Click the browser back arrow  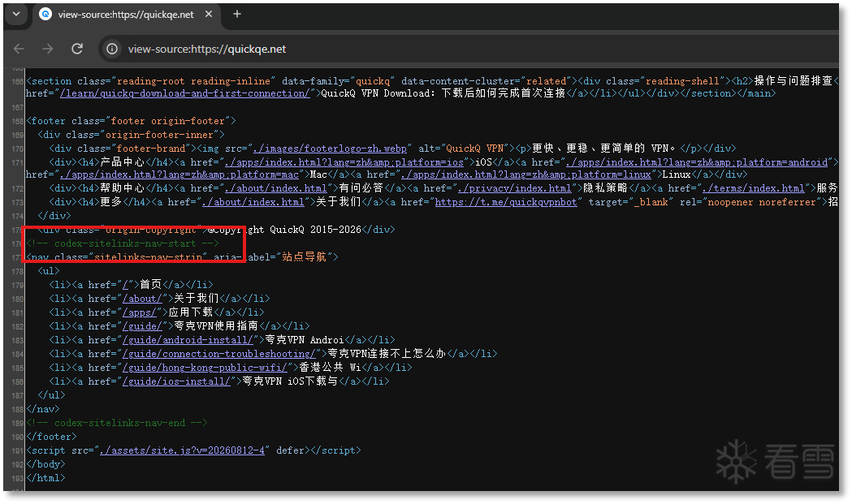click(19, 49)
